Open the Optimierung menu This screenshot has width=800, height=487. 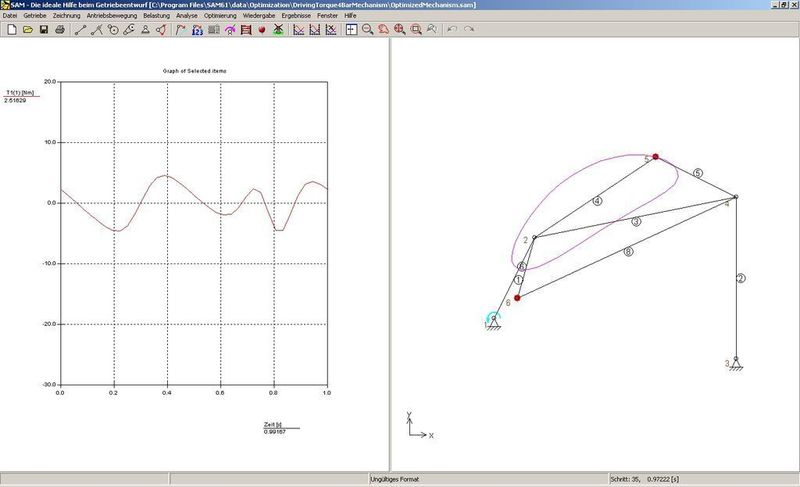click(220, 16)
